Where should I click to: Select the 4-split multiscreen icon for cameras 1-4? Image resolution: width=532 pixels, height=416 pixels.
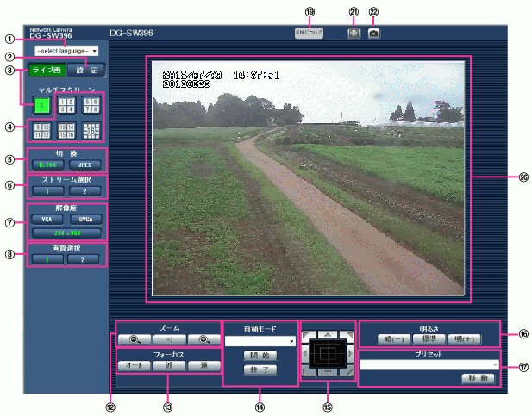tap(66, 107)
